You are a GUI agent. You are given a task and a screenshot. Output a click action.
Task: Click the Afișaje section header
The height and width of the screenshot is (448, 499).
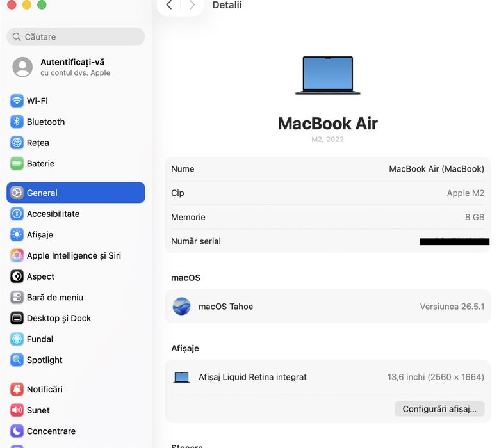(x=185, y=348)
